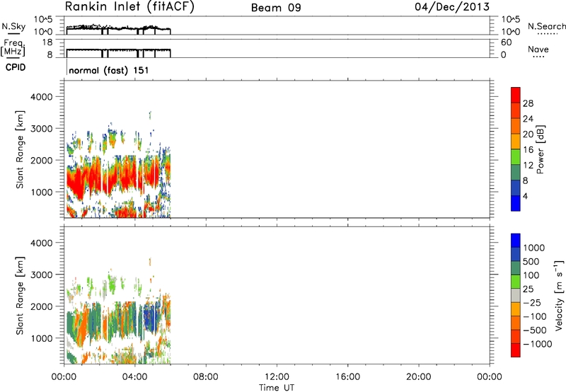Image resolution: width=566 pixels, height=392 pixels.
Task: Click the noise trace in N.Sky panel
Action: 117,28
